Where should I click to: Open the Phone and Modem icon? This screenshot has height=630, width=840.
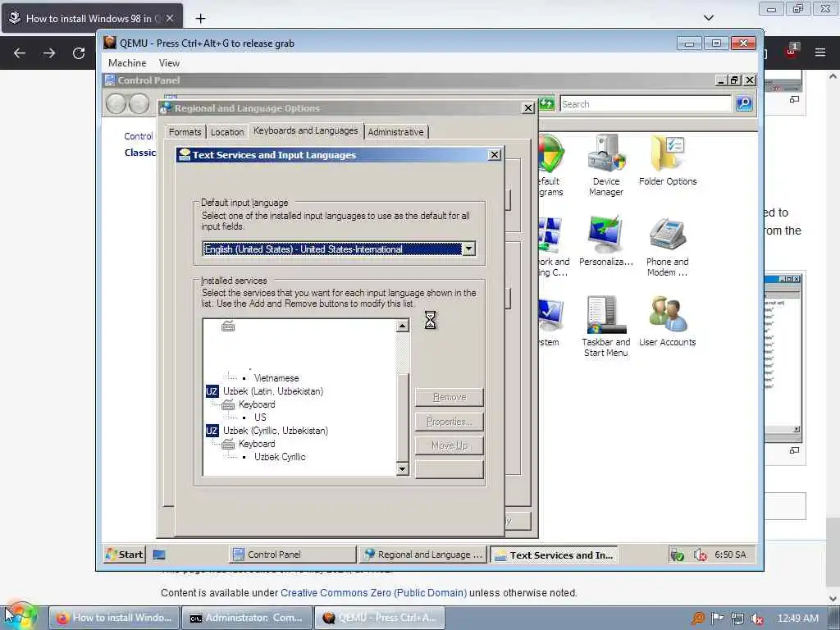click(667, 246)
